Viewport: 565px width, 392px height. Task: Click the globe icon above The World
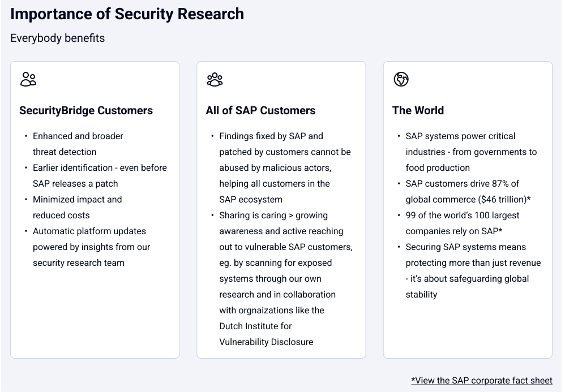click(x=401, y=79)
